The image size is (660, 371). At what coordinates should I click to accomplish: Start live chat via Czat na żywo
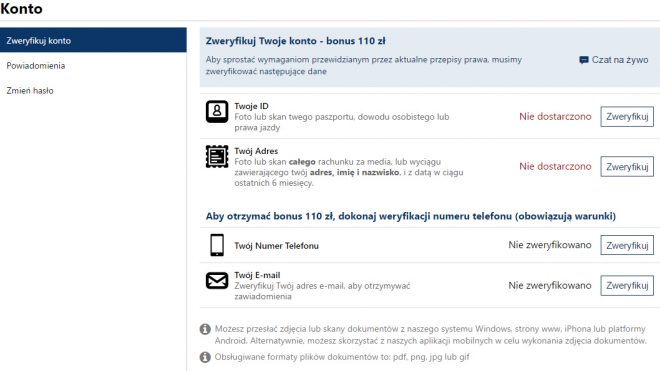[x=620, y=60]
